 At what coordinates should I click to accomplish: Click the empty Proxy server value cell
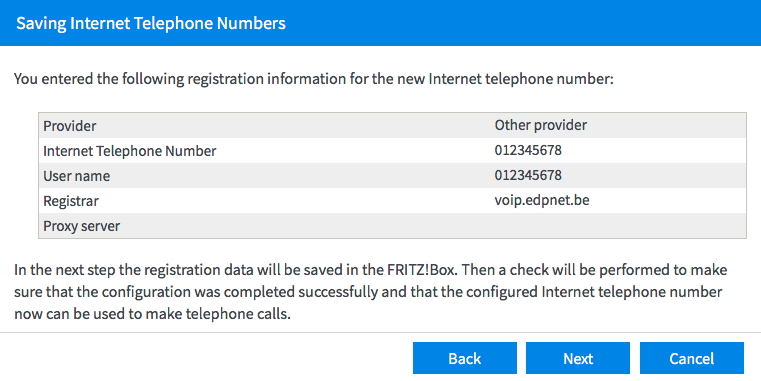[x=619, y=226]
